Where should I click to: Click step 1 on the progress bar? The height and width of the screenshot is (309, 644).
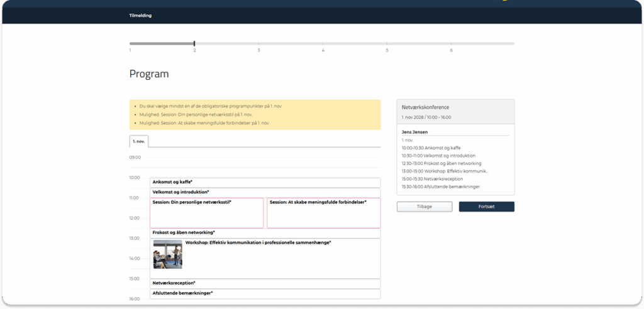point(130,44)
